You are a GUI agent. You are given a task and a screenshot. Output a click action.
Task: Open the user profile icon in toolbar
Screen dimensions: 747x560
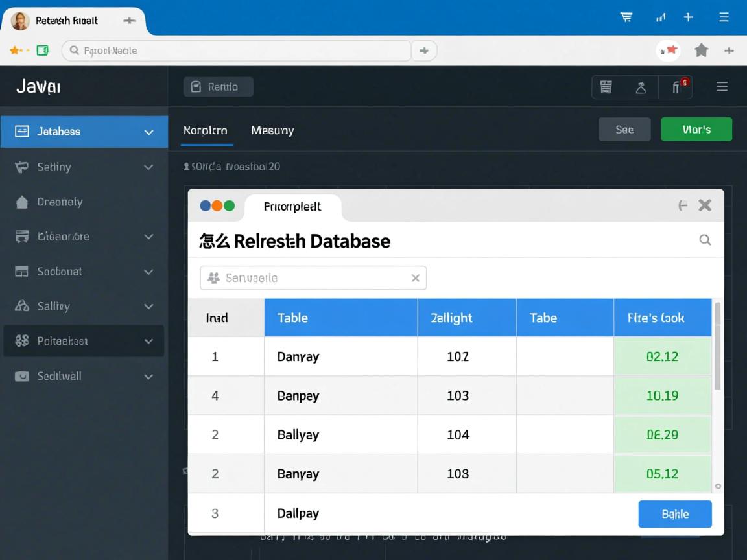641,87
